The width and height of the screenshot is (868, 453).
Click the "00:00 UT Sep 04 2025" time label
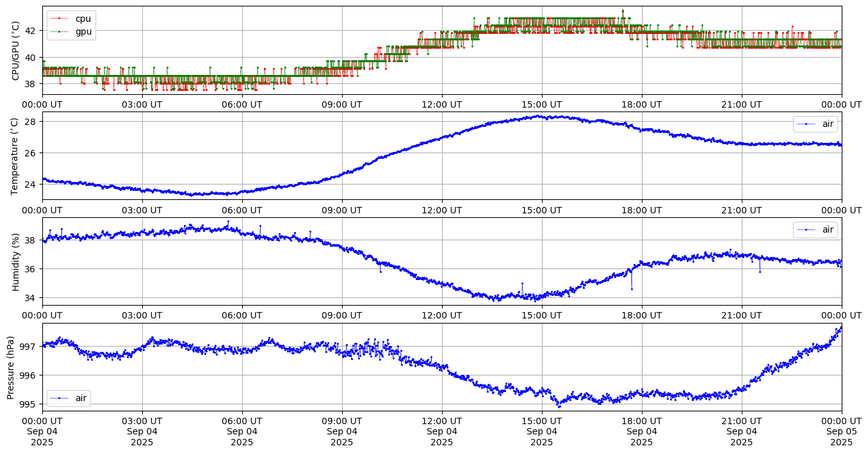pyautogui.click(x=43, y=432)
